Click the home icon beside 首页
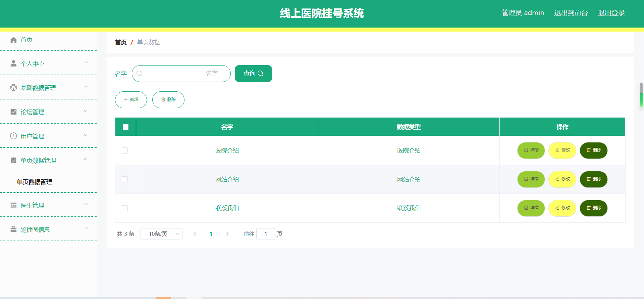Viewport: 644px width, 299px height. pos(13,40)
